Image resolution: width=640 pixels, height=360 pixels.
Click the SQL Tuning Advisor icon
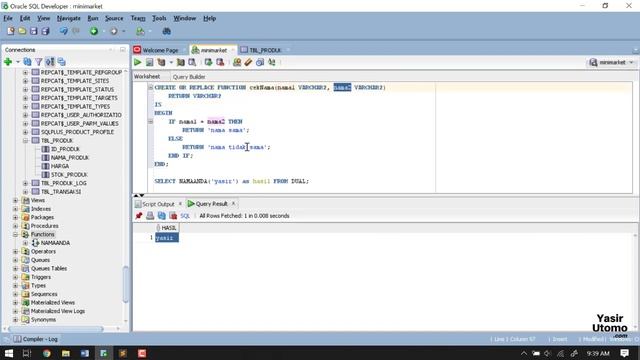pyautogui.click(x=192, y=62)
